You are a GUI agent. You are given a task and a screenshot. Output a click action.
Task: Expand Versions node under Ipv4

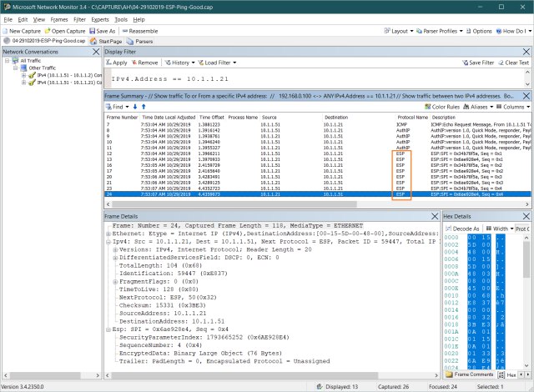[x=115, y=249]
